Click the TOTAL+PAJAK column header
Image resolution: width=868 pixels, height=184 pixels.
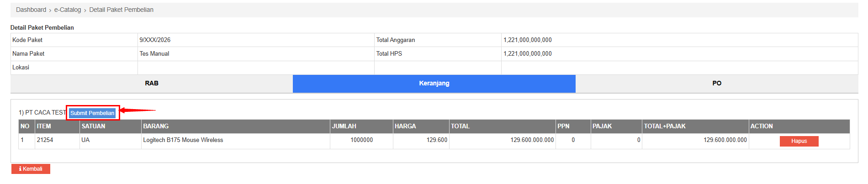[x=664, y=126]
